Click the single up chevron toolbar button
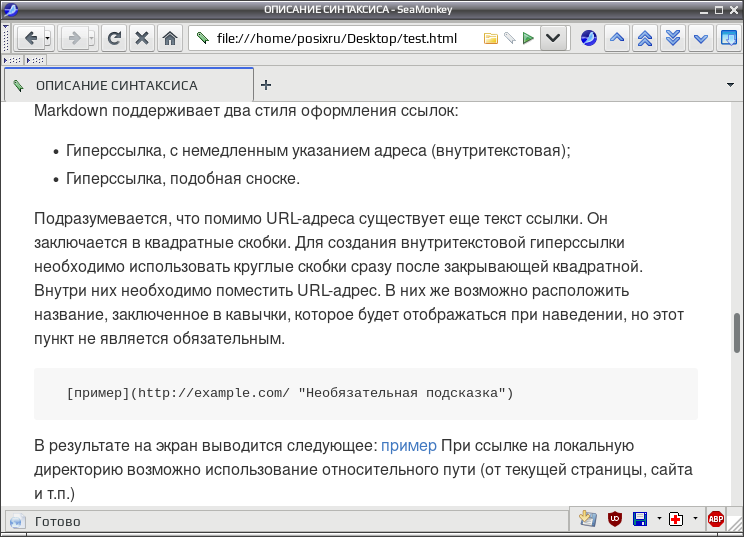 [617, 38]
